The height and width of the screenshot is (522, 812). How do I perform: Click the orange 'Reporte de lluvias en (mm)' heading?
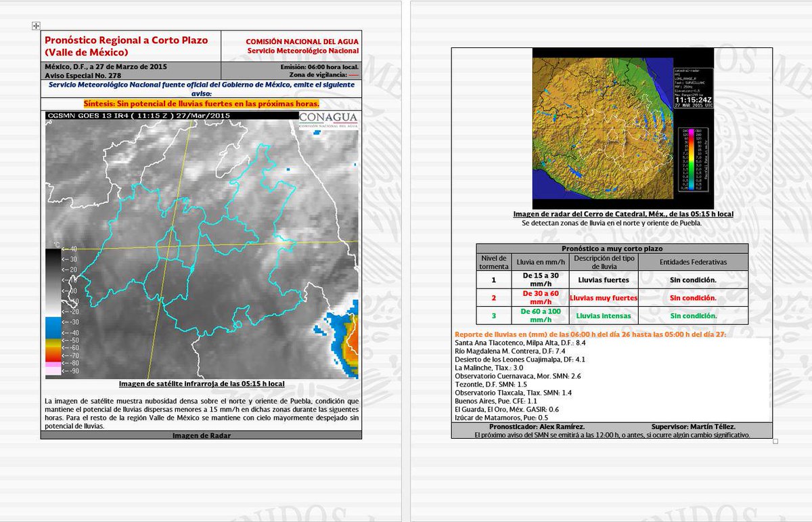click(x=590, y=334)
